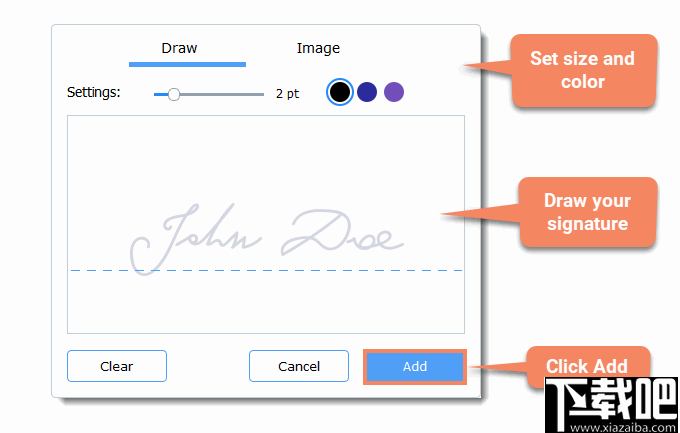
Task: Click the 2 pt size value
Action: coord(287,94)
